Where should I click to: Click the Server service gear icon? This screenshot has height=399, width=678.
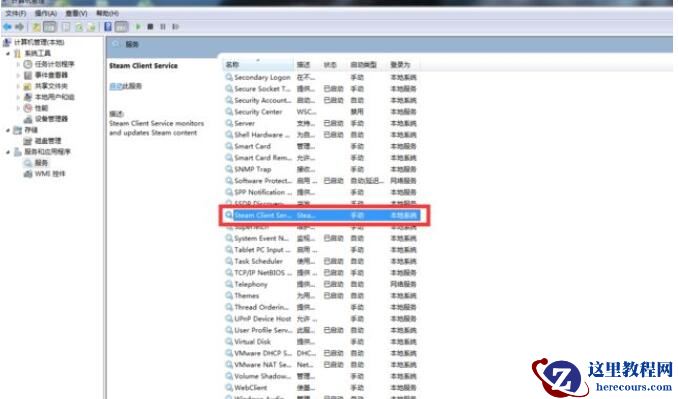[x=229, y=123]
